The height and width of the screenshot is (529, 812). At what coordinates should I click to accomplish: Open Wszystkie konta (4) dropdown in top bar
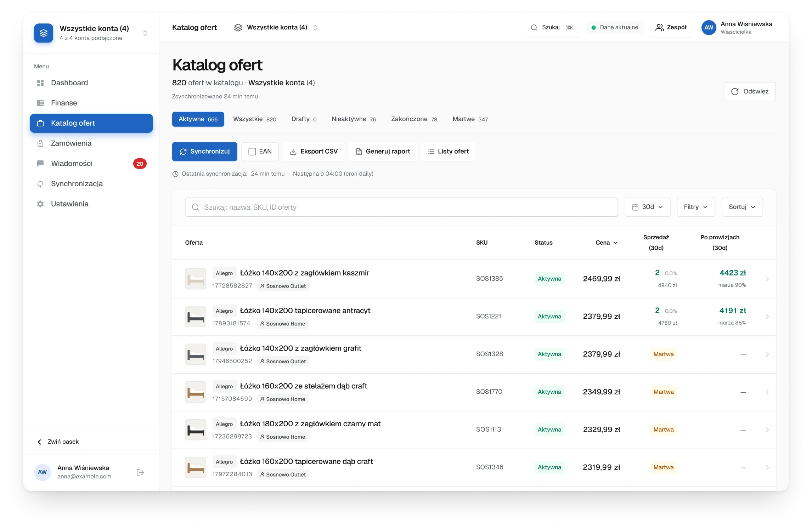pyautogui.click(x=276, y=27)
